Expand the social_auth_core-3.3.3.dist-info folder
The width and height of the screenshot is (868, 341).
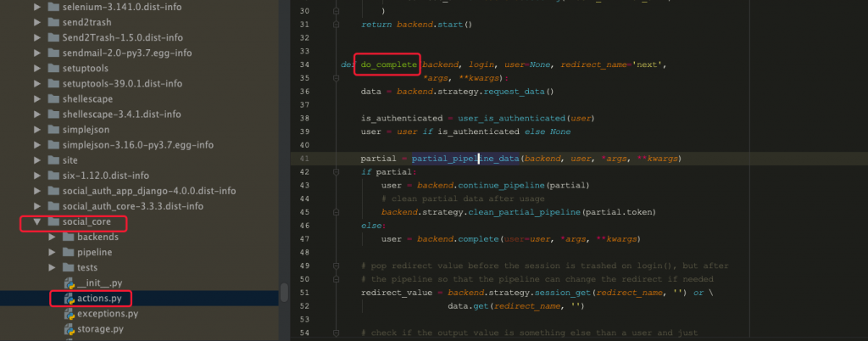pyautogui.click(x=36, y=206)
